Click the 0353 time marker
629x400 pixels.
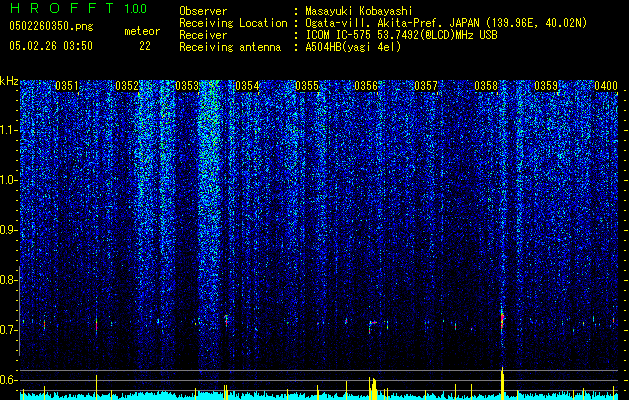pos(187,86)
